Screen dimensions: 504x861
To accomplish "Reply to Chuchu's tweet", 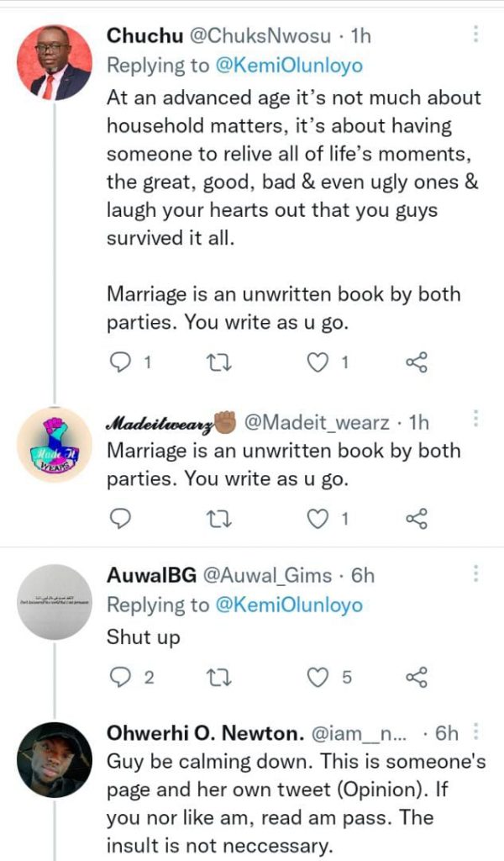I will point(122,362).
